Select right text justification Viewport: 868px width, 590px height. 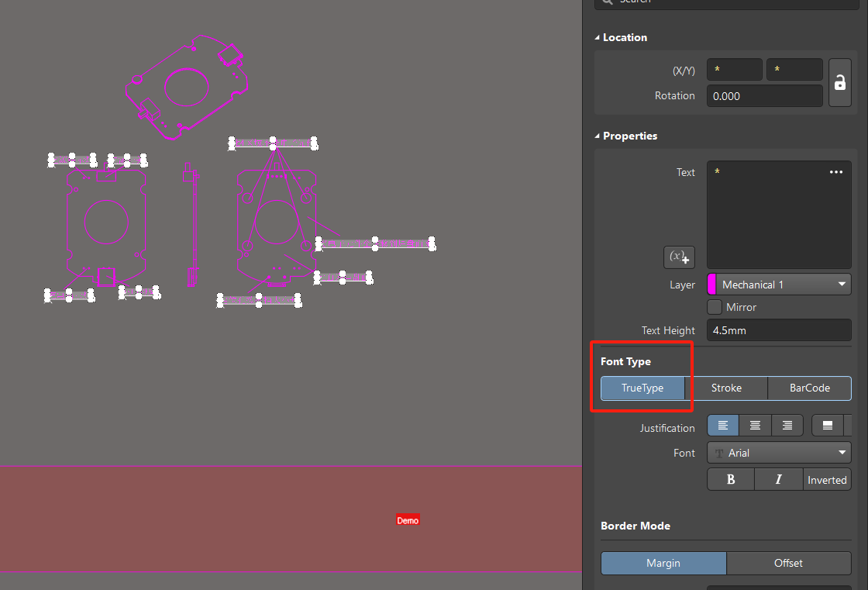pyautogui.click(x=787, y=426)
